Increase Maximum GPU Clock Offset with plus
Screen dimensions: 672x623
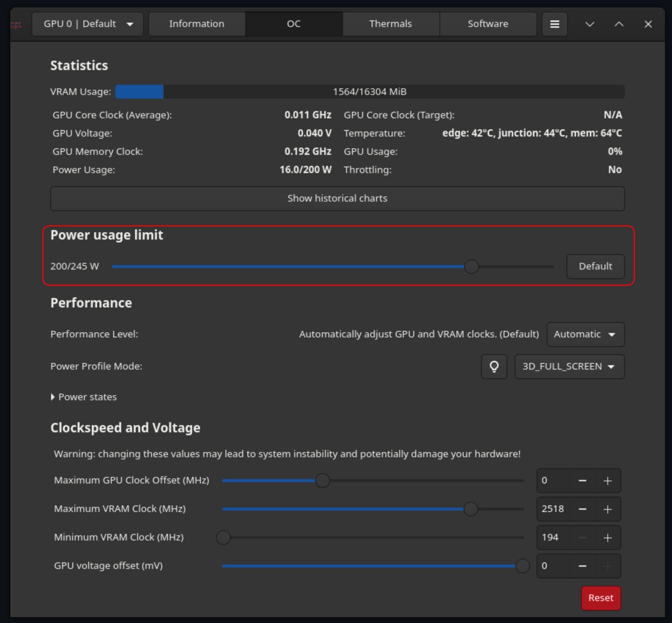pos(608,481)
